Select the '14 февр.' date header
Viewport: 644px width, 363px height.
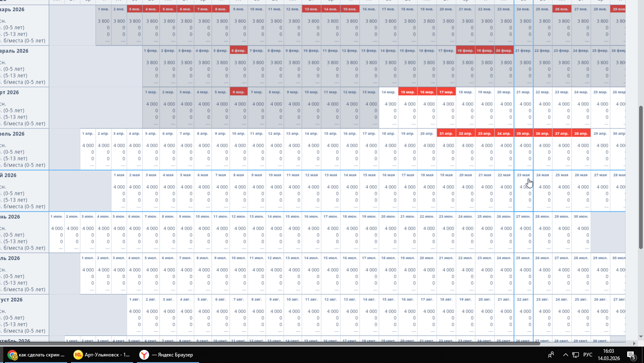388,50
